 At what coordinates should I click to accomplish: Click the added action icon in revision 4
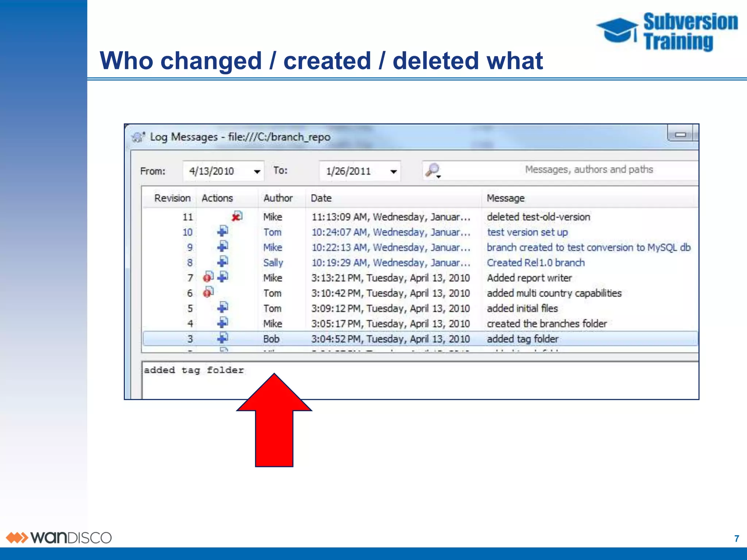click(222, 323)
